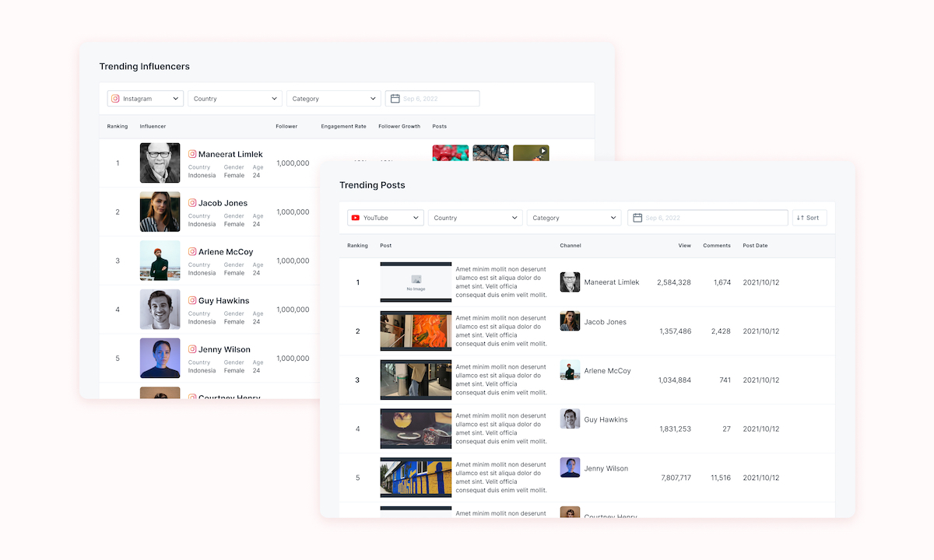This screenshot has width=934, height=560.
Task: Click Maneerat Limlek's channel avatar in Trending Posts
Action: click(570, 282)
